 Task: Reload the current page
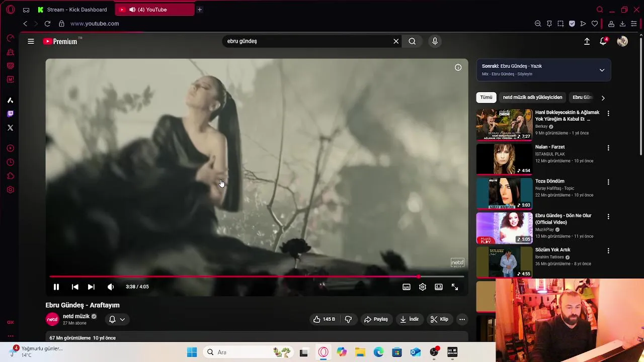point(47,24)
